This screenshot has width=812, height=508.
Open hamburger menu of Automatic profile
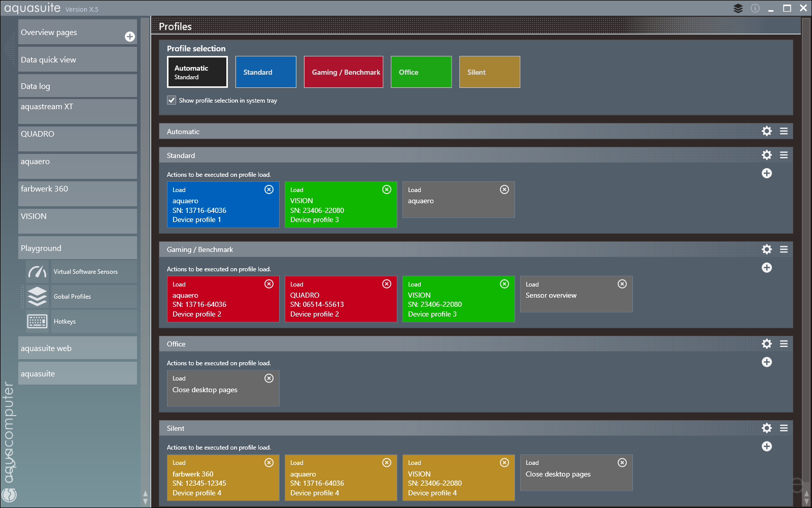pos(784,131)
